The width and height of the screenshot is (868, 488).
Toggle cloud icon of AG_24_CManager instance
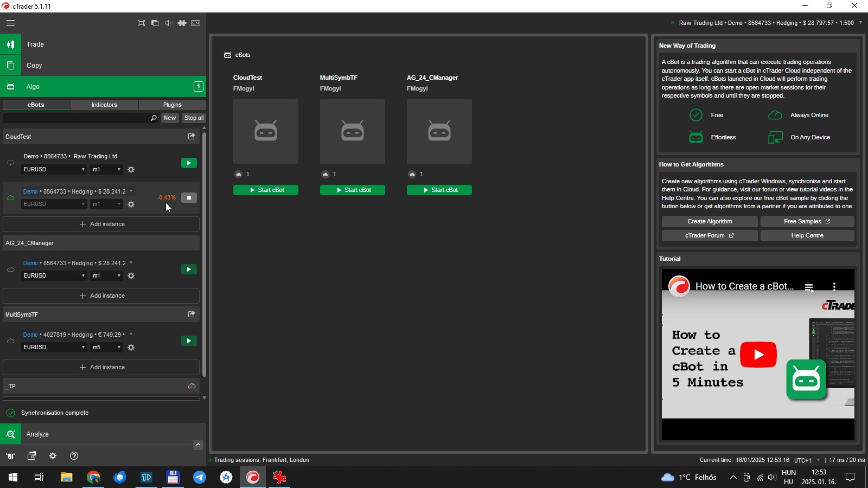pos(10,269)
